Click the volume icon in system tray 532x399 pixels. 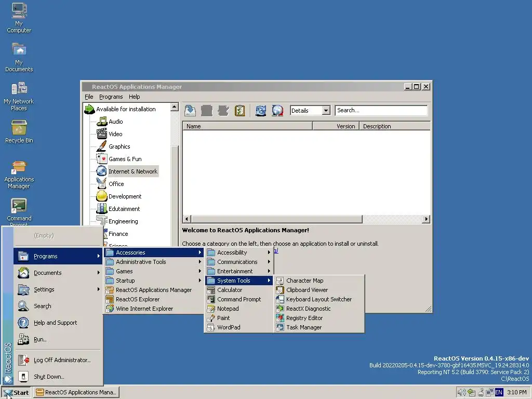461,392
